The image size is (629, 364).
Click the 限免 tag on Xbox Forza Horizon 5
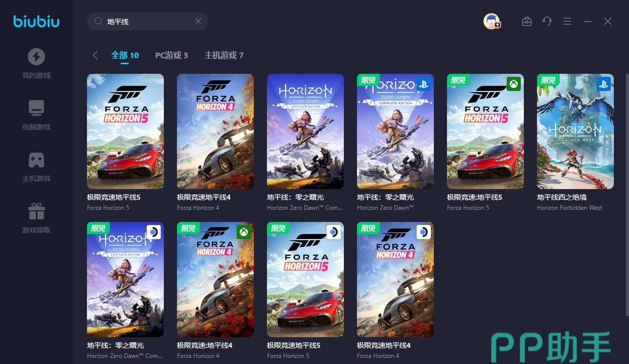(x=459, y=80)
